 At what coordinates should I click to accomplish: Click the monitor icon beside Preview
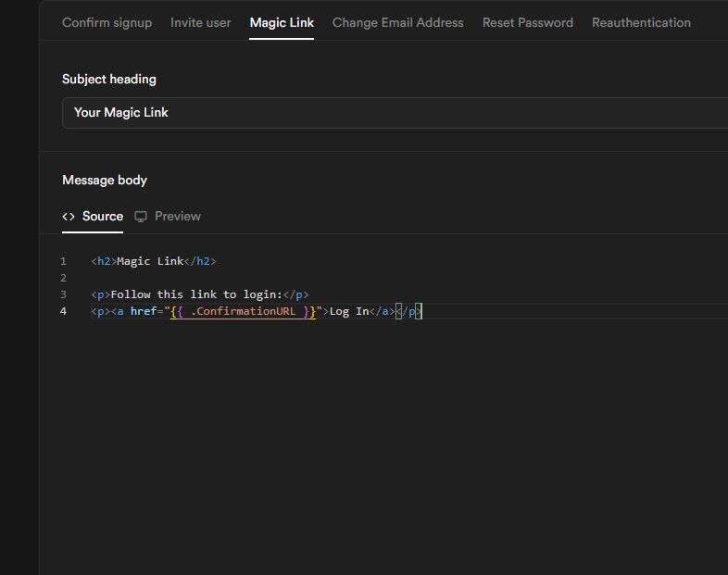141,217
